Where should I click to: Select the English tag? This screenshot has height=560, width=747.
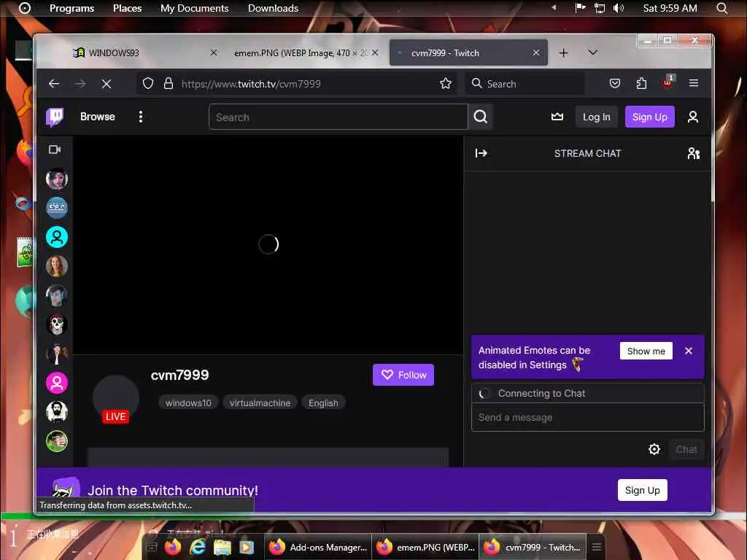323,402
